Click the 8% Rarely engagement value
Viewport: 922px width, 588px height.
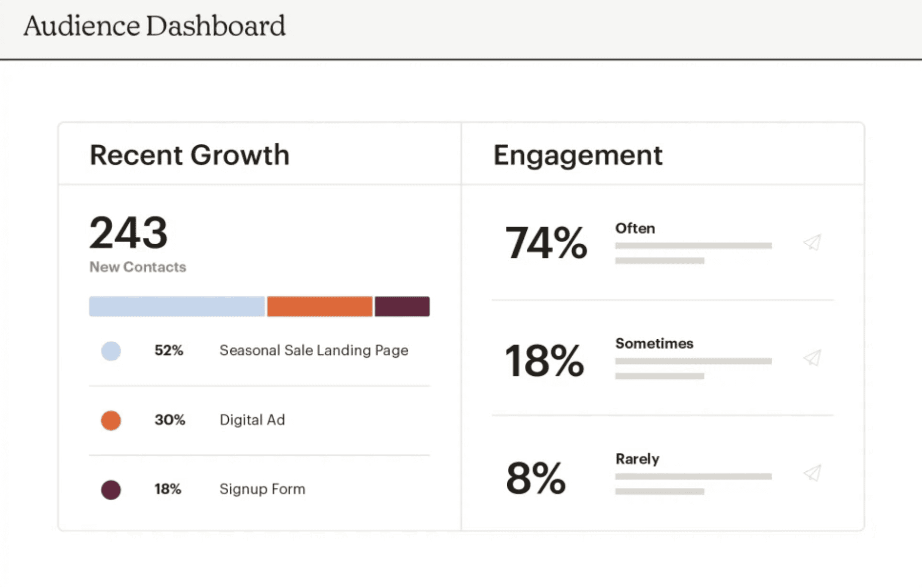[536, 478]
